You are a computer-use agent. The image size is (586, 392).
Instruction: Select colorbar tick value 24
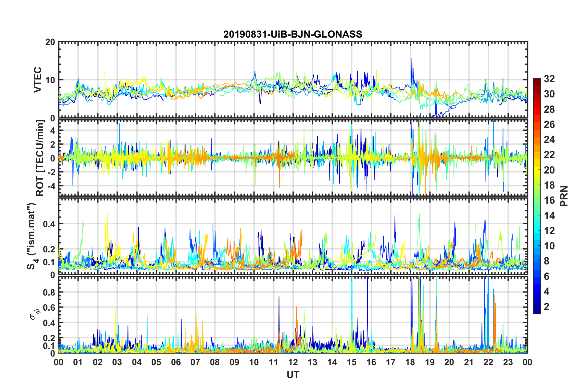(549, 140)
